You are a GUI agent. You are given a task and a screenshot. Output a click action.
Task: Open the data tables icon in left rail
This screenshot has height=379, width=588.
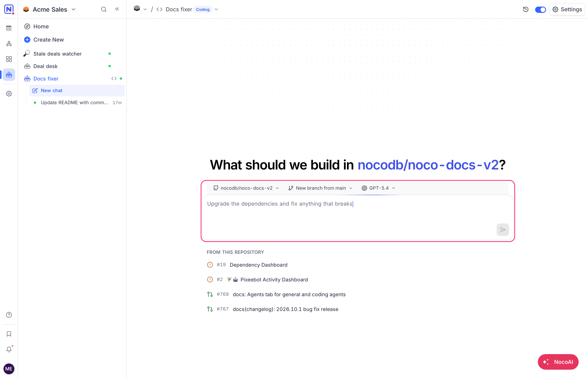click(9, 28)
